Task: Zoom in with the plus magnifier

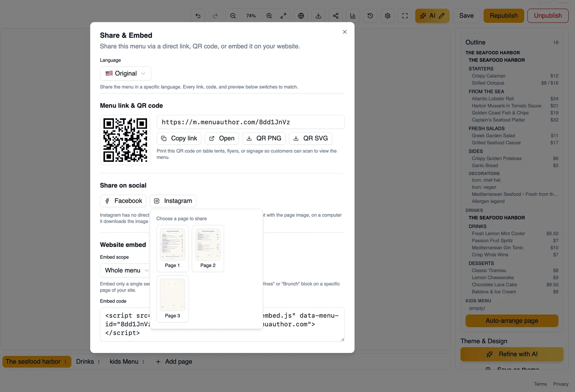Action: click(x=269, y=16)
